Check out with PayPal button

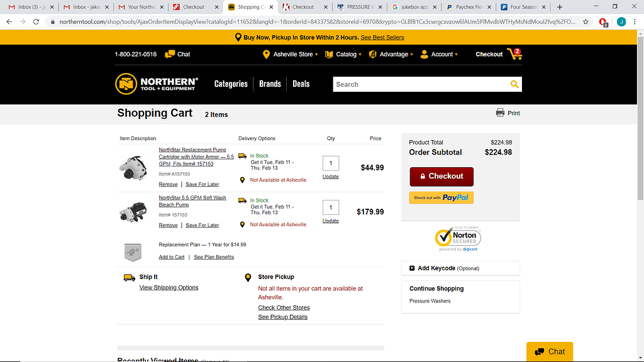pos(441,197)
